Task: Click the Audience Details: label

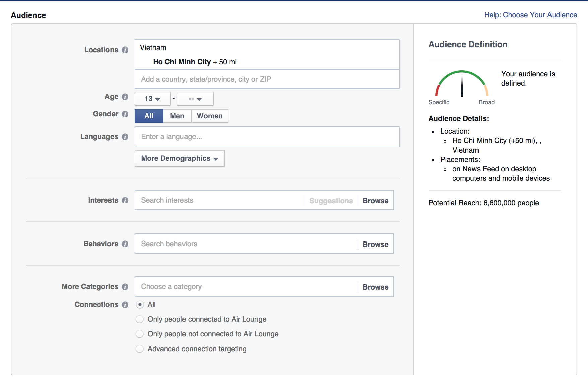Action: tap(459, 119)
